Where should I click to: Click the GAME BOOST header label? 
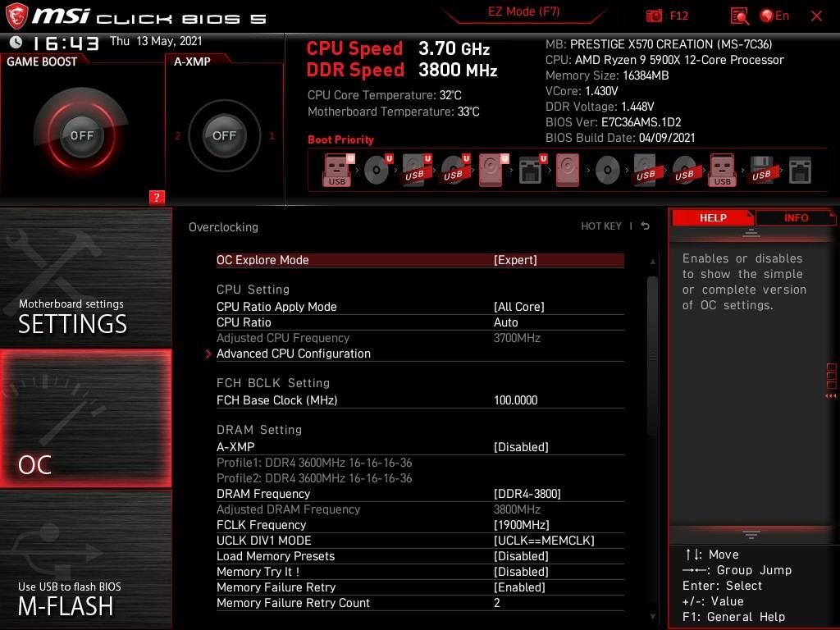(42, 62)
